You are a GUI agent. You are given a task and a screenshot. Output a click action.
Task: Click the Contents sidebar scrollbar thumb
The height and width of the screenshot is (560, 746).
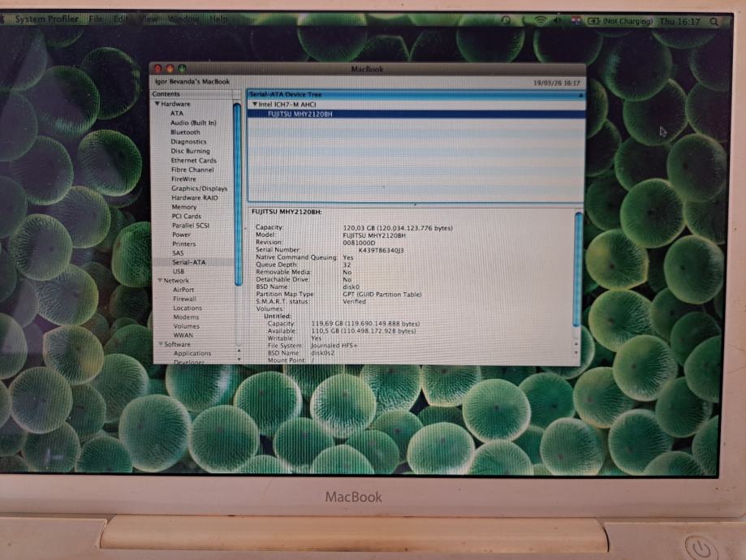point(237,194)
